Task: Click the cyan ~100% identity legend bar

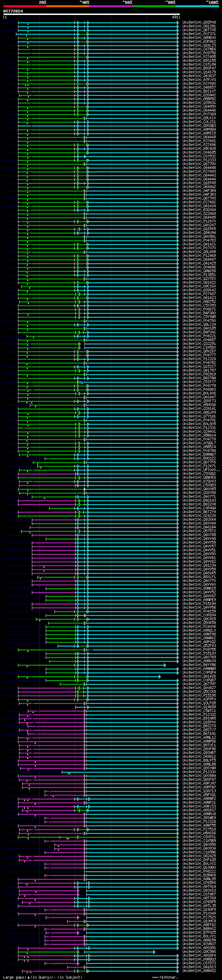Action: [197, 6]
